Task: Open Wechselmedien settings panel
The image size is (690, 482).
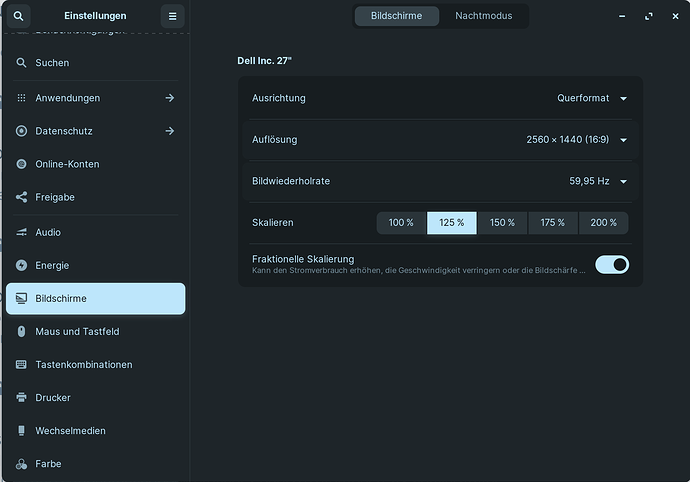Action: (x=95, y=430)
